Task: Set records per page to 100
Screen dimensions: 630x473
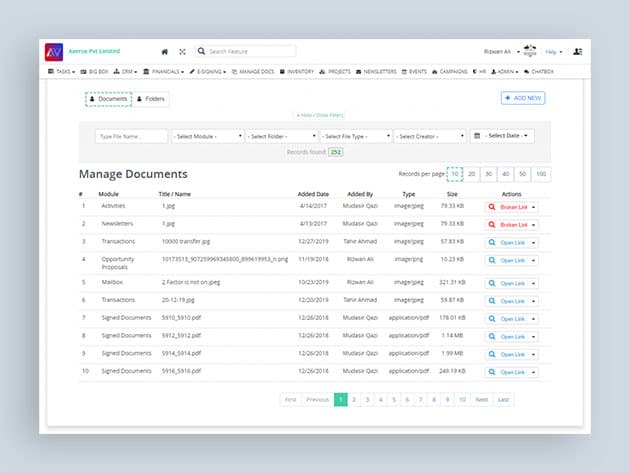Action: (x=541, y=174)
